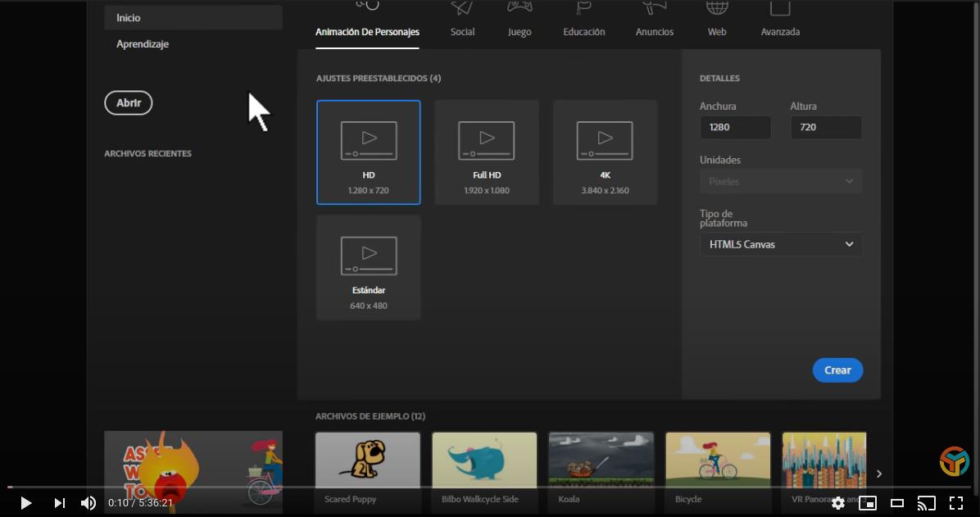The height and width of the screenshot is (517, 980).
Task: Click the 0:10 / 5:36:21 time display
Action: coord(140,502)
